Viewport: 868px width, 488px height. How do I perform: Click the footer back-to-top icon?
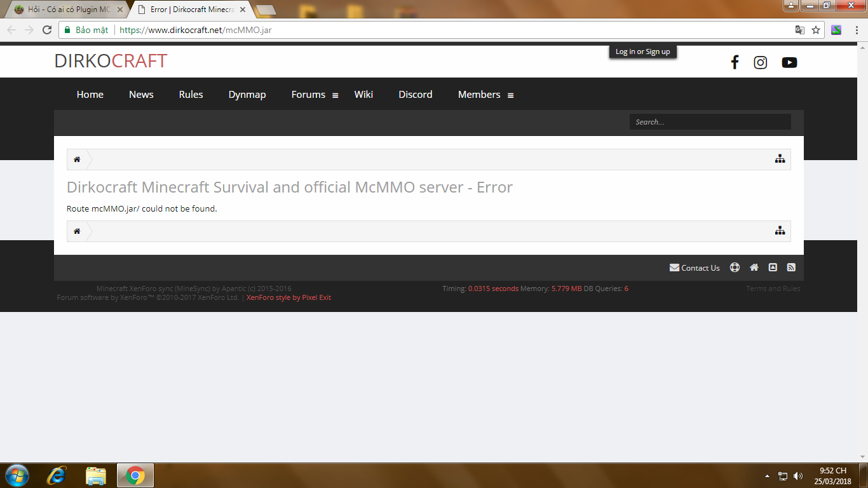[773, 268]
